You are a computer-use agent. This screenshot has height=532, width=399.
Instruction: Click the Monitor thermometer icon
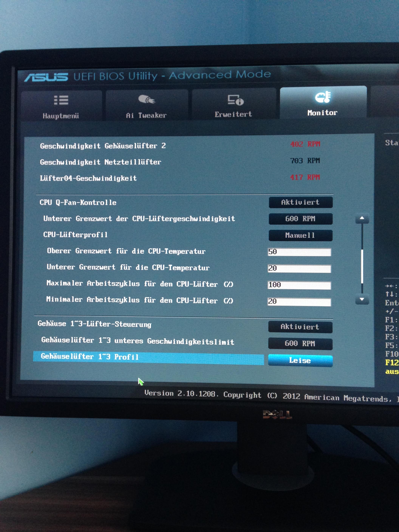323,97
